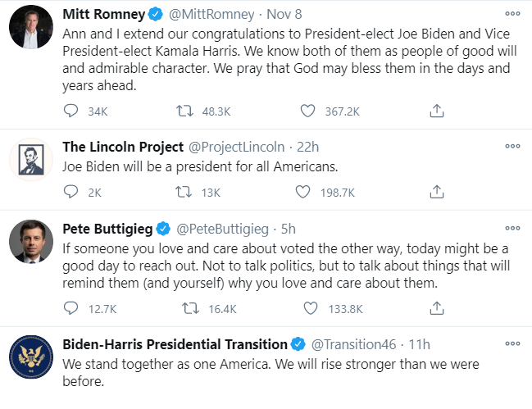The height and width of the screenshot is (409, 532).
Task: Retweet Mitt Romney's tweet
Action: 185,110
